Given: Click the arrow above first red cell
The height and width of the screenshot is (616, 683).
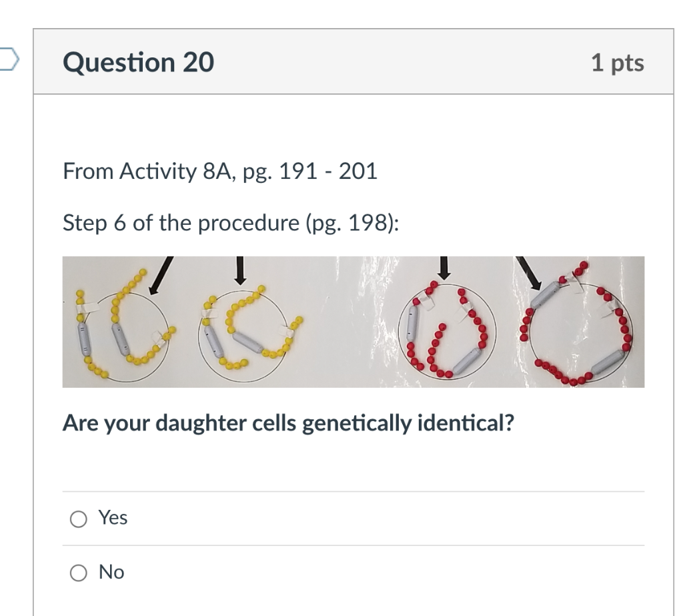Looking at the screenshot, I should pyautogui.click(x=443, y=268).
